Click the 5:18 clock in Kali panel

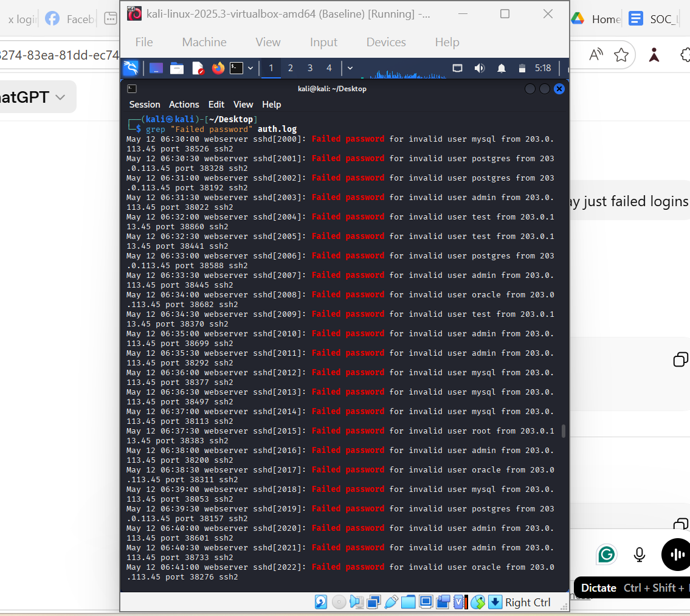point(543,68)
